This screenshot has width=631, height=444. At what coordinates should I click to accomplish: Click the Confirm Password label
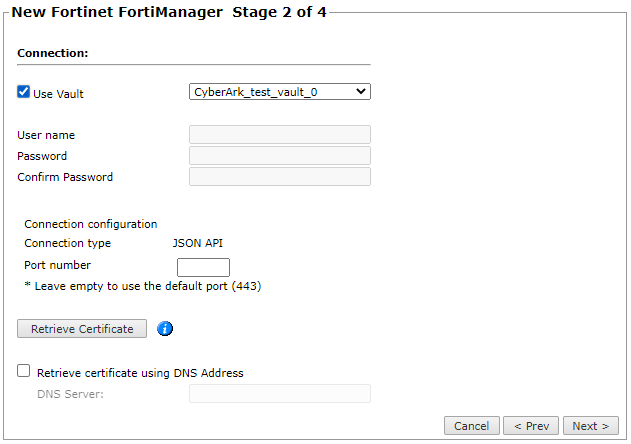[x=65, y=177]
